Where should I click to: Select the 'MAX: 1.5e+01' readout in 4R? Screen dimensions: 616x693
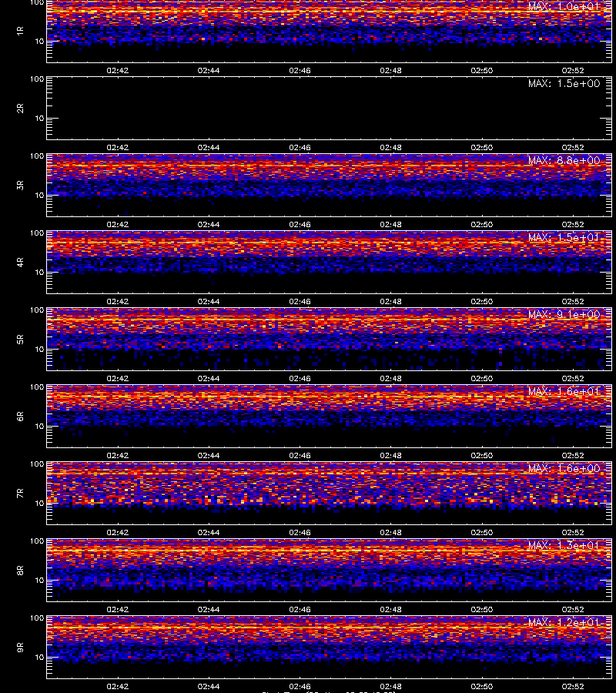[564, 237]
